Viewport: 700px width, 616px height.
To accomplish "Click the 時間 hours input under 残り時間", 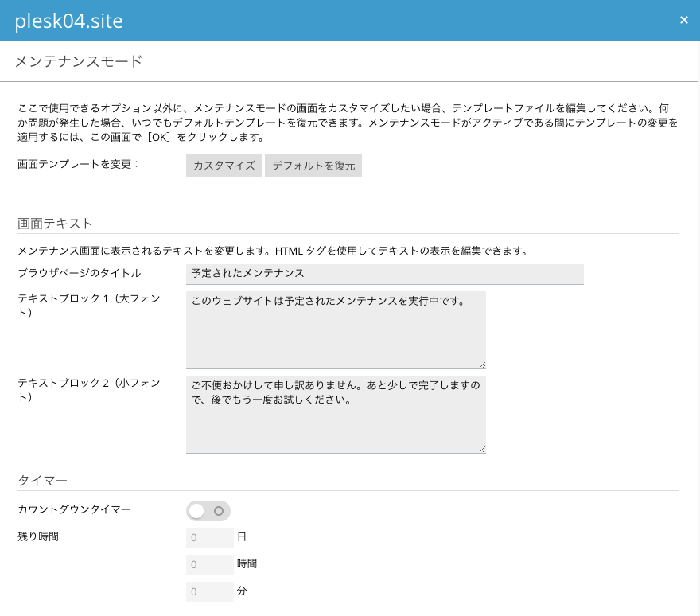I will (x=209, y=564).
